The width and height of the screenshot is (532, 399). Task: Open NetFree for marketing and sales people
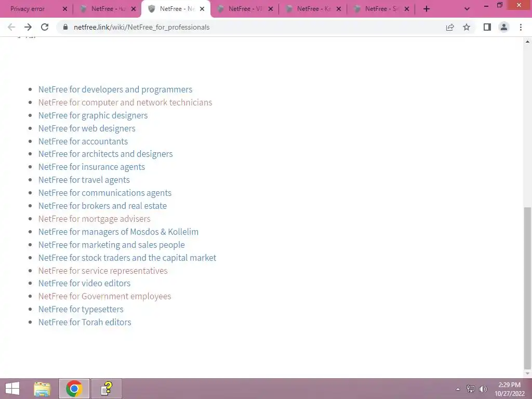[x=112, y=245]
